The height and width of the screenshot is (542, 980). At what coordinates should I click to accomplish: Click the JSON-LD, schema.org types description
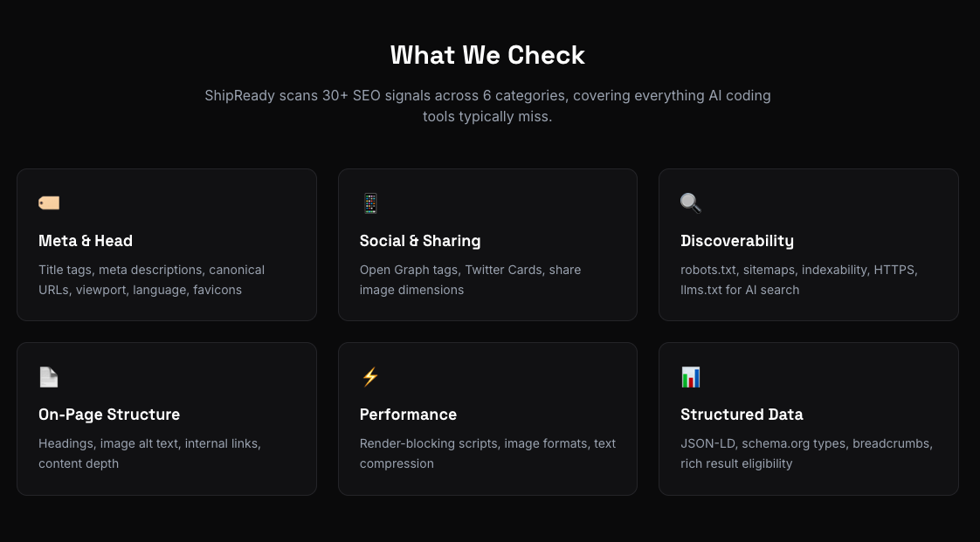tap(806, 453)
